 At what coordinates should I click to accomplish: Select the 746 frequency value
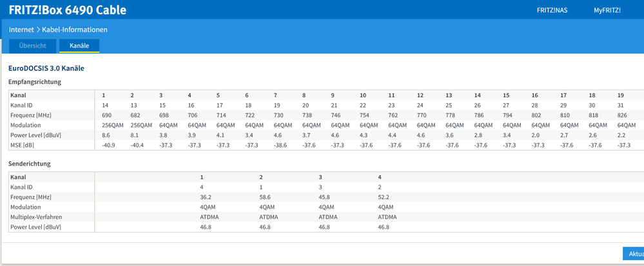(336, 115)
